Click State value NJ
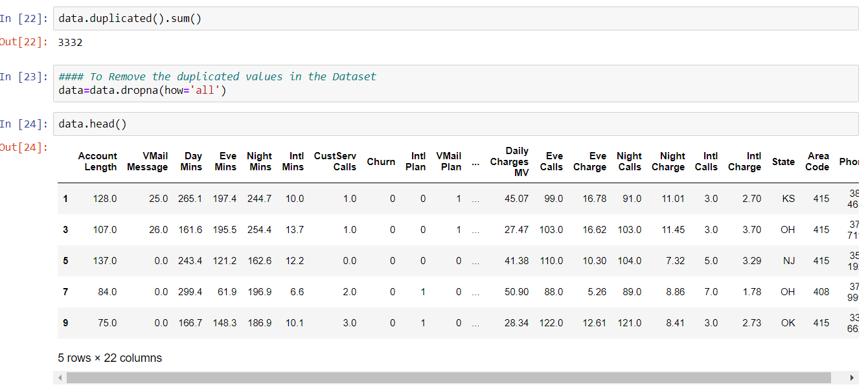Viewport: 868px width, 391px height. pos(788,261)
